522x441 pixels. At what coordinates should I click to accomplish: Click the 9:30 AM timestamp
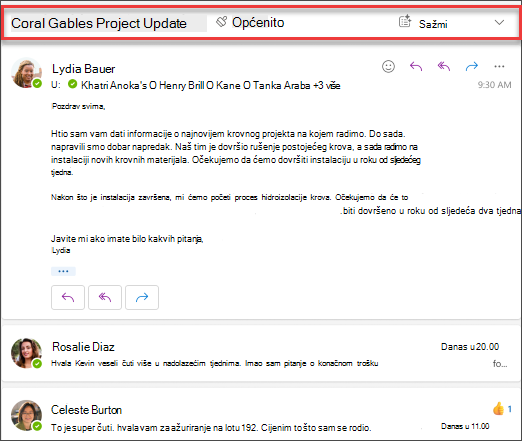click(x=494, y=85)
